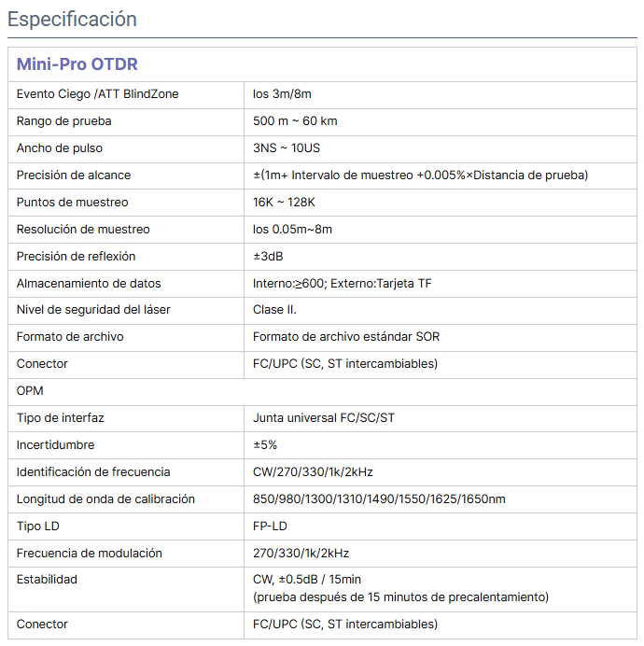Click the Ancho de pulso row label

(x=60, y=148)
